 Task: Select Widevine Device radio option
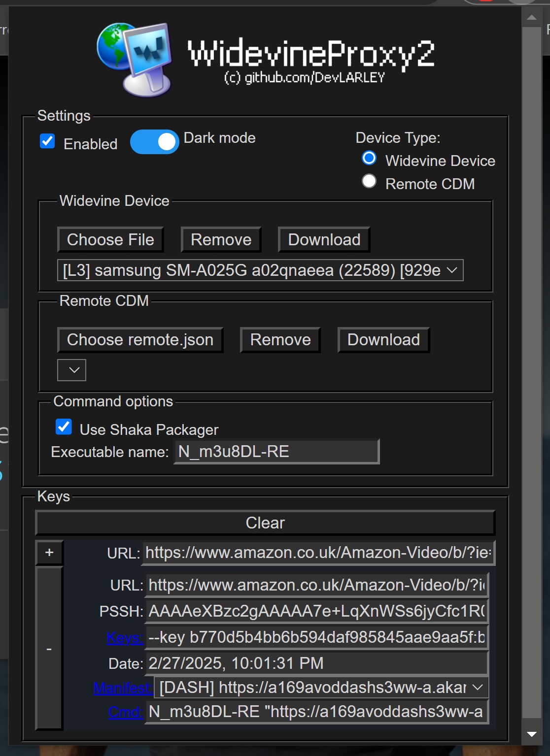(x=369, y=158)
